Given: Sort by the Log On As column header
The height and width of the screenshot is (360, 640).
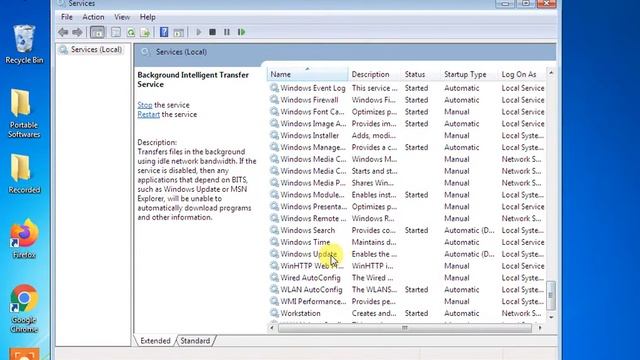Looking at the screenshot, I should click(x=522, y=74).
